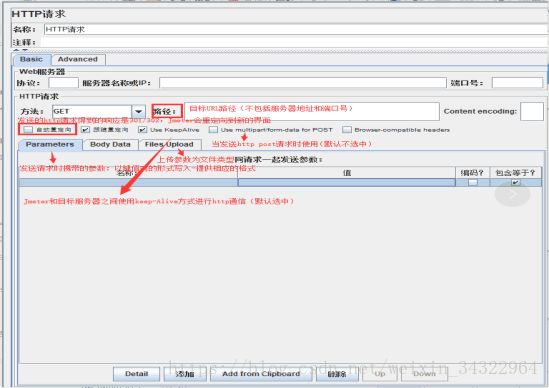The height and width of the screenshot is (388, 549).
Task: Switch to the Basic tab
Action: 32,60
